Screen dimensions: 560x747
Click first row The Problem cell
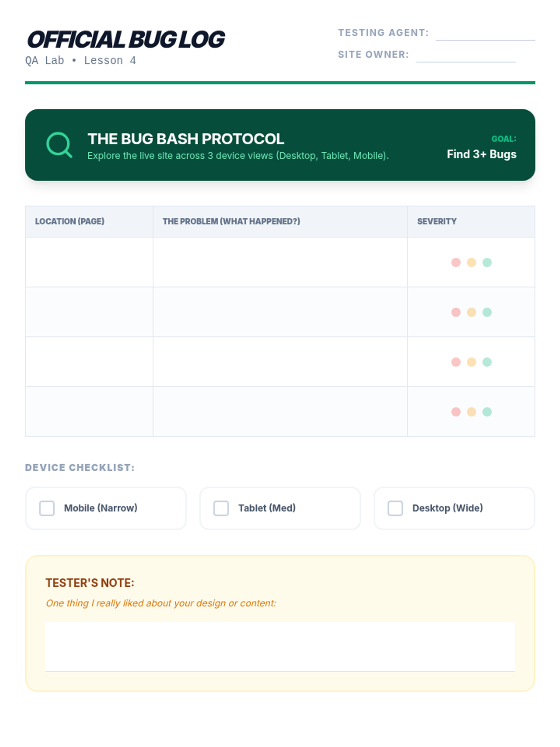click(x=280, y=262)
